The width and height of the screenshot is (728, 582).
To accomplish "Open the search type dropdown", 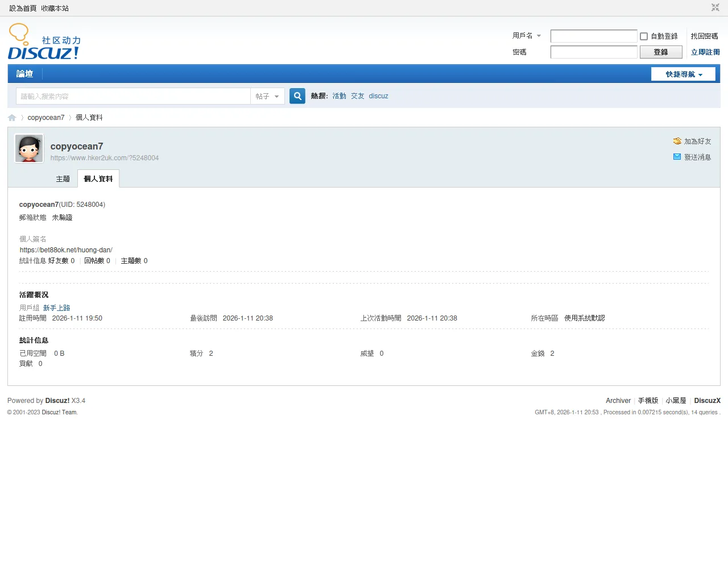I will point(267,97).
